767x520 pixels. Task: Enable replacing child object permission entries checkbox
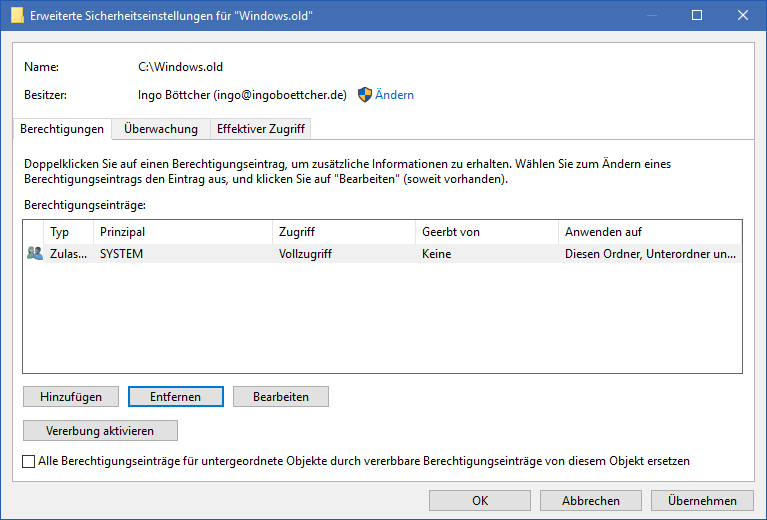pos(29,461)
